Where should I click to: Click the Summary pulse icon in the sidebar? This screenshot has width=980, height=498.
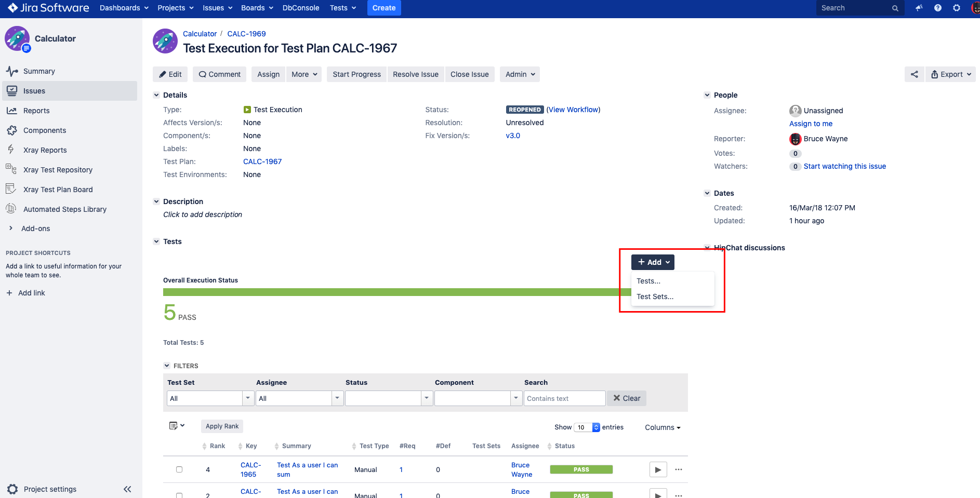point(12,71)
